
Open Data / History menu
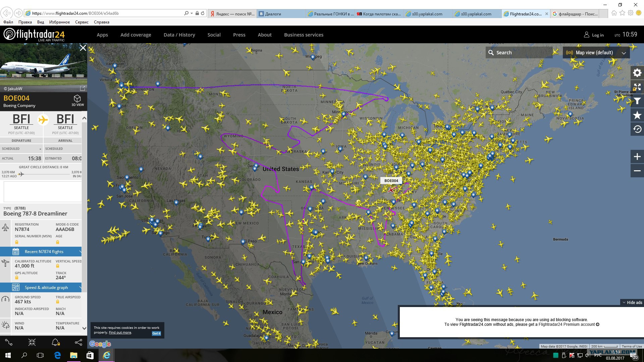coord(179,35)
